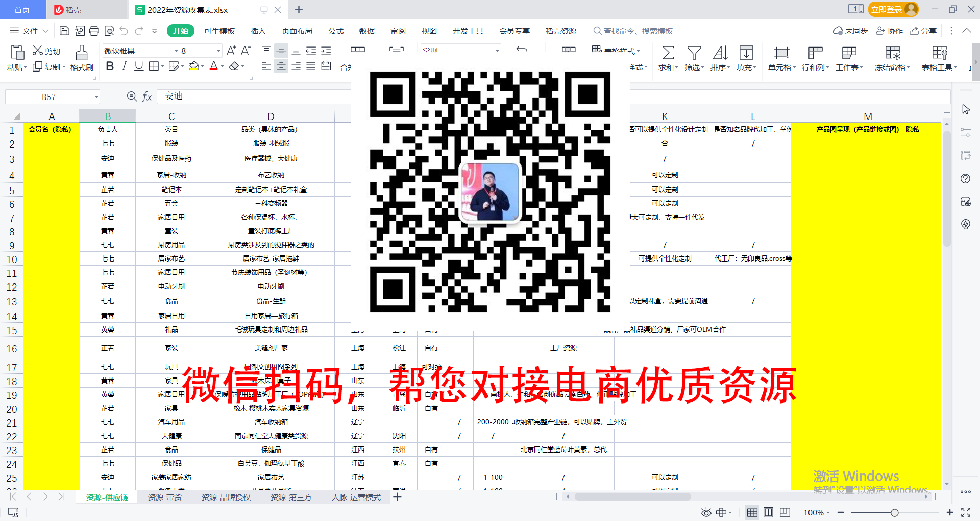Click the Freeze Panes (冻结窗格) icon

click(893, 53)
